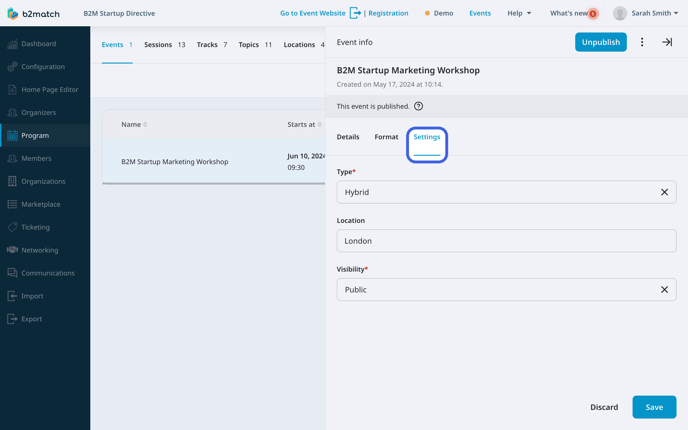This screenshot has height=430, width=688.
Task: Select the Settings tab
Action: pyautogui.click(x=426, y=137)
